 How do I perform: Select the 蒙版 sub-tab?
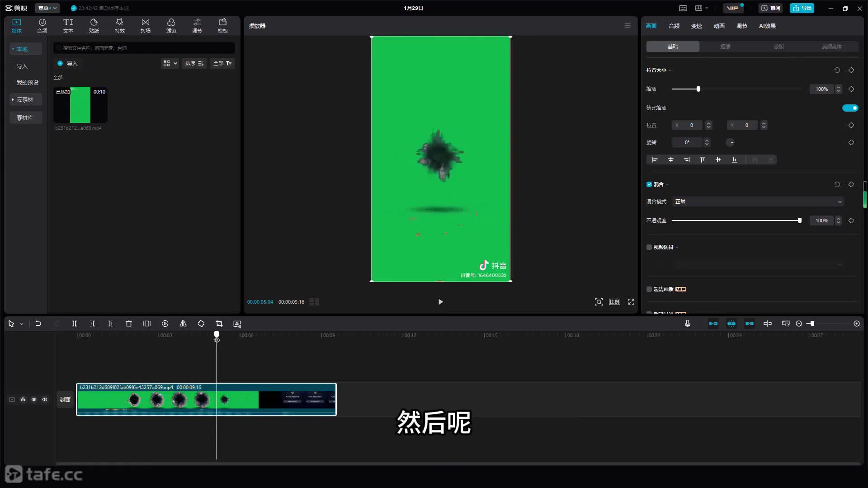(778, 47)
